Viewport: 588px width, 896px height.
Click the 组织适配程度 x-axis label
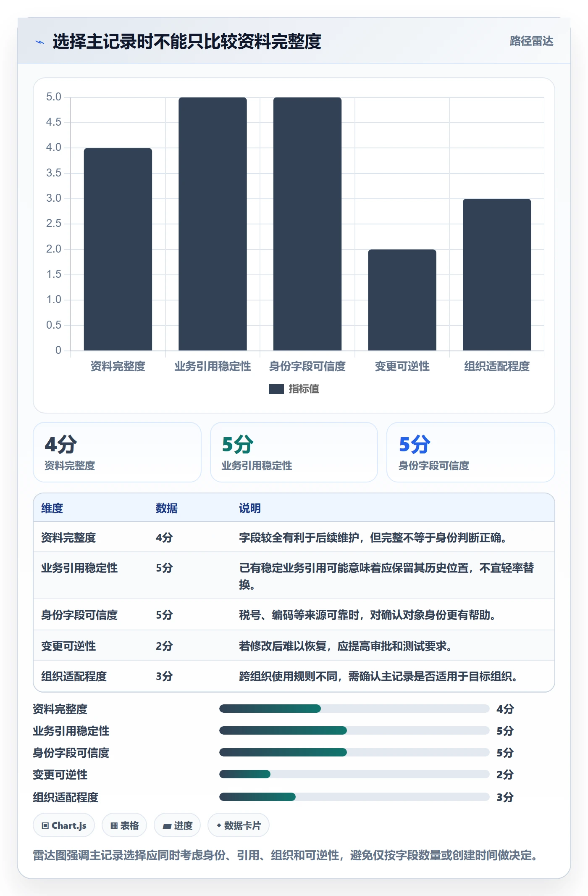pyautogui.click(x=497, y=366)
